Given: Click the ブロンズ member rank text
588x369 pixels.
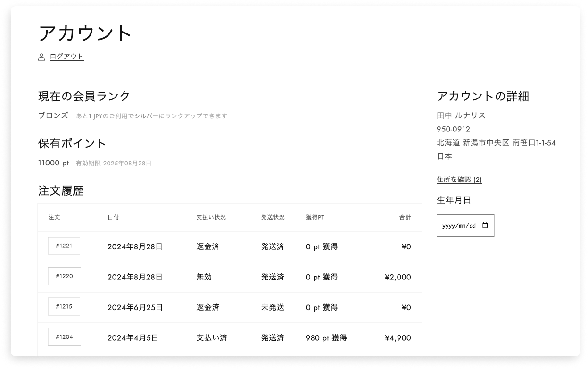Looking at the screenshot, I should (x=53, y=115).
